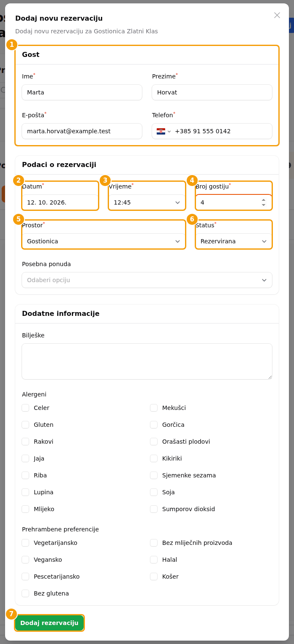
Task: Increase Broj gostiju with the up arrow
Action: point(264,200)
